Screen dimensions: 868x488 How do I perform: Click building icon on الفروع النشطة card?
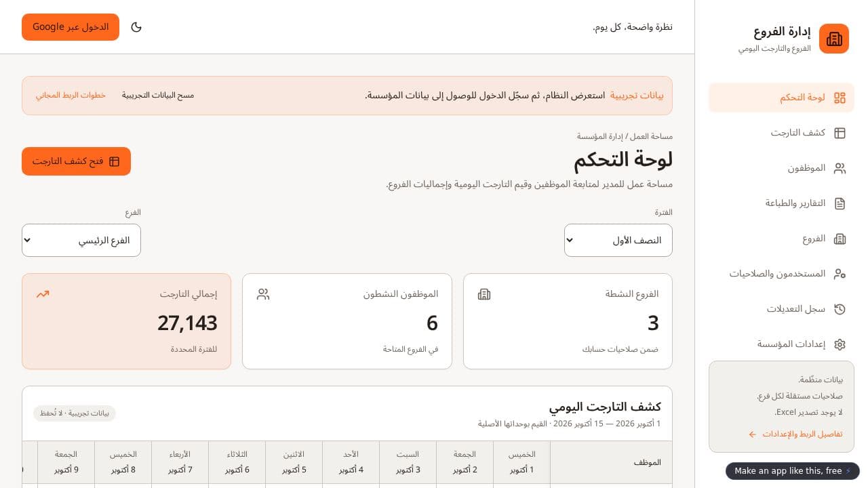click(484, 294)
